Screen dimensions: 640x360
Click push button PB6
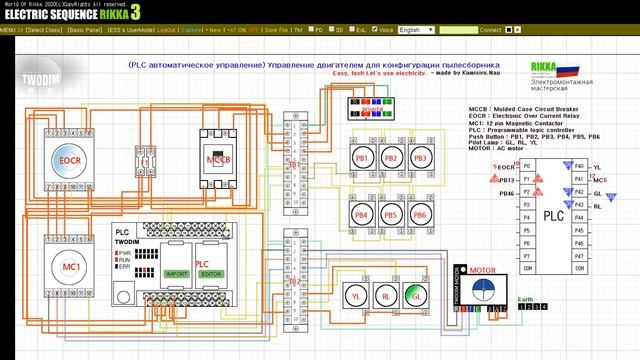pos(420,215)
